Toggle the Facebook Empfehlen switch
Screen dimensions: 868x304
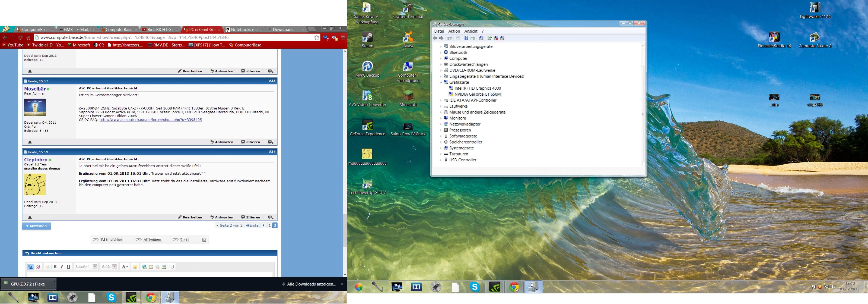pyautogui.click(x=96, y=240)
